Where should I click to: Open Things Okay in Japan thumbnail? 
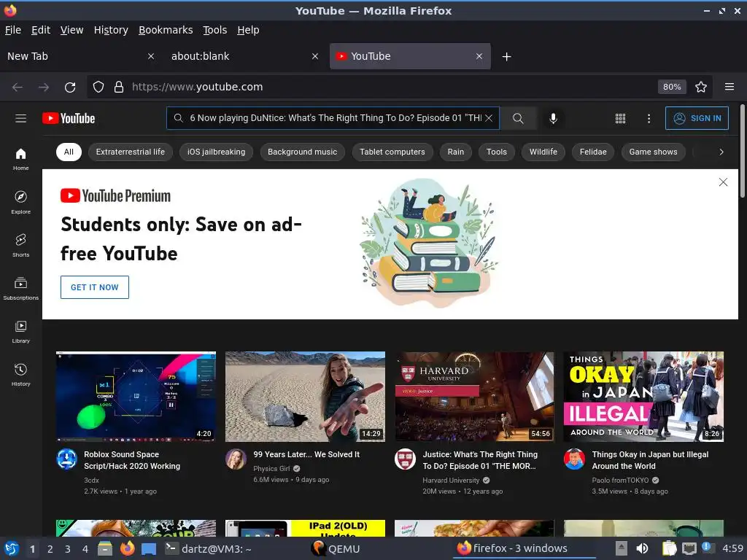[643, 397]
